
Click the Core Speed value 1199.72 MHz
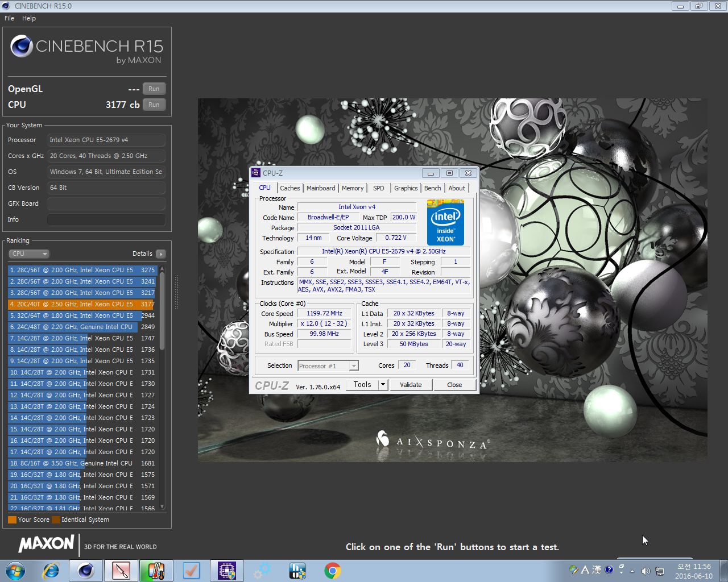325,313
